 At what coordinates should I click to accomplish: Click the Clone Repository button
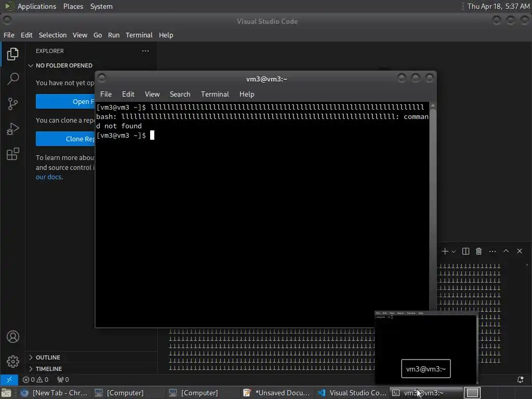pyautogui.click(x=65, y=139)
